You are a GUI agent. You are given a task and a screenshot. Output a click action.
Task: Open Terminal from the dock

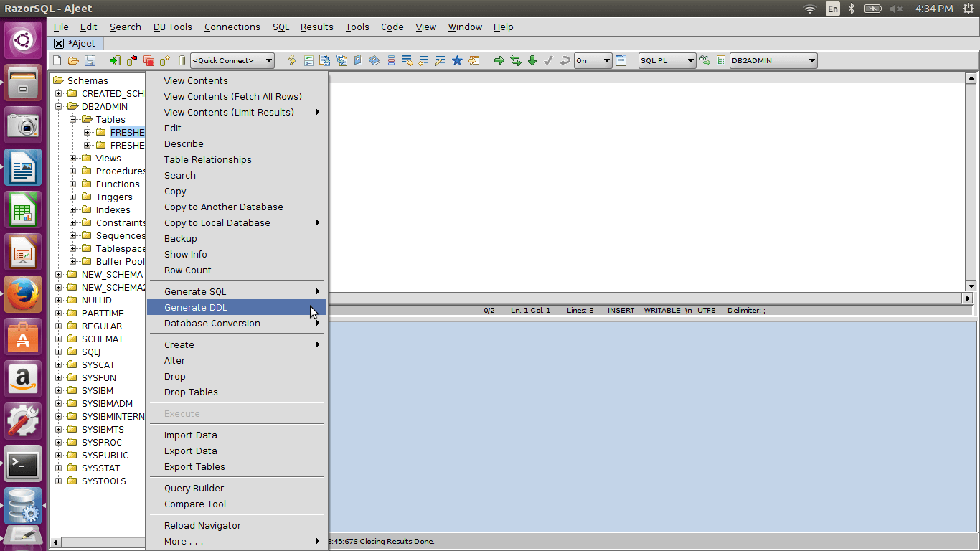[x=24, y=463]
